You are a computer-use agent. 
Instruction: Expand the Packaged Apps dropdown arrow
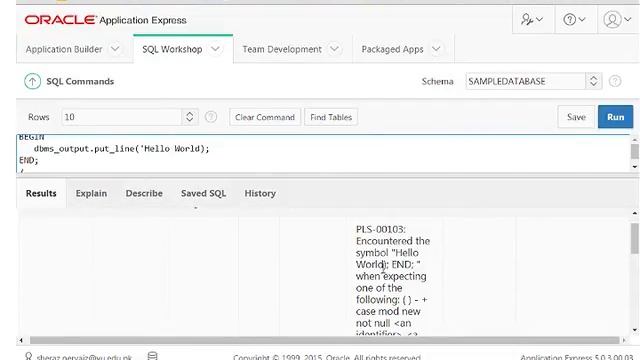tap(436, 49)
